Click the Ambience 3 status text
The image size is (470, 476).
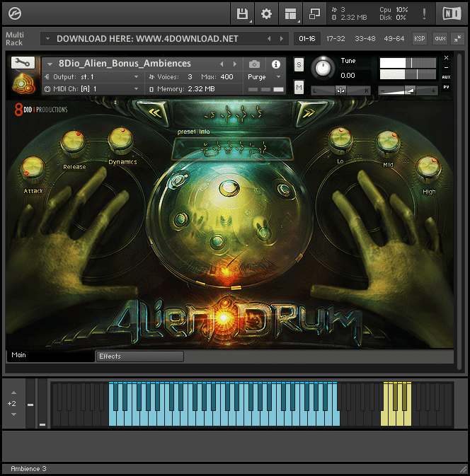click(28, 469)
